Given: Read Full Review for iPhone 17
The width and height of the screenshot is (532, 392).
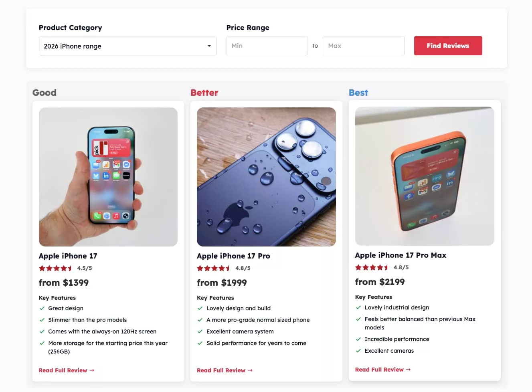Looking at the screenshot, I should point(66,370).
